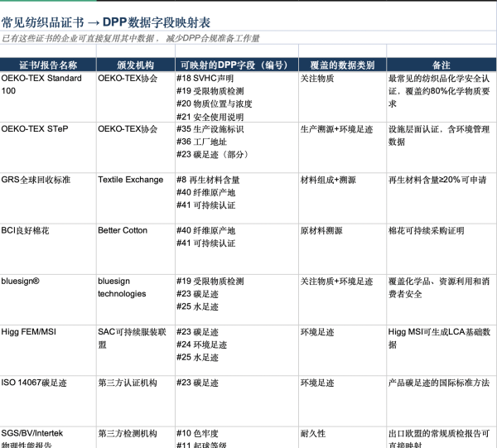Viewport: 497px width, 448px height.
Task: Select note '再生材料含量≥20%可申请'
Action: pyautogui.click(x=442, y=199)
